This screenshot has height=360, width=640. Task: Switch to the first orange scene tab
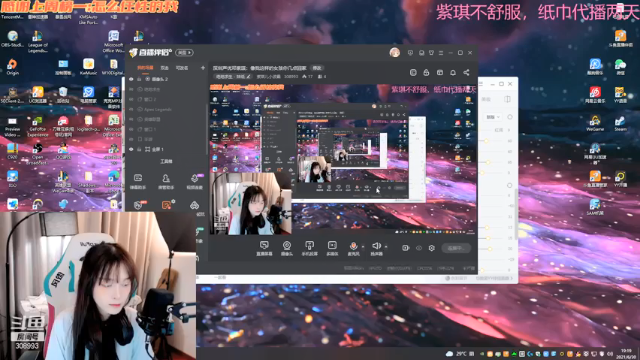145,68
